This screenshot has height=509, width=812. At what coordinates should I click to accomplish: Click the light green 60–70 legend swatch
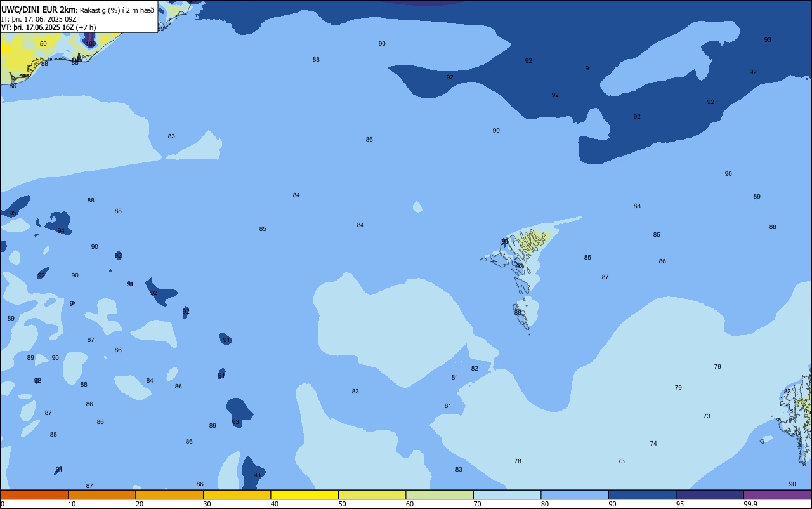pos(440,494)
